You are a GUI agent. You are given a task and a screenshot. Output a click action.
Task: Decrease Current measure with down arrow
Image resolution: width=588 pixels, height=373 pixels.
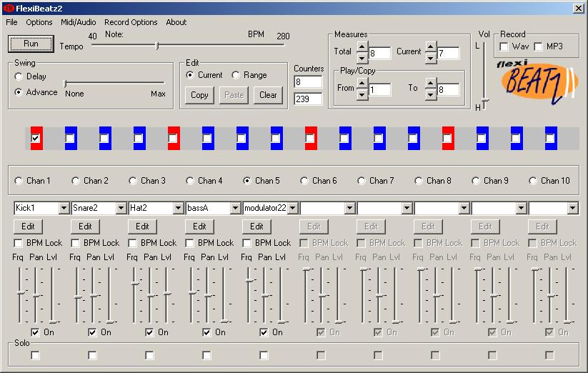(431, 58)
